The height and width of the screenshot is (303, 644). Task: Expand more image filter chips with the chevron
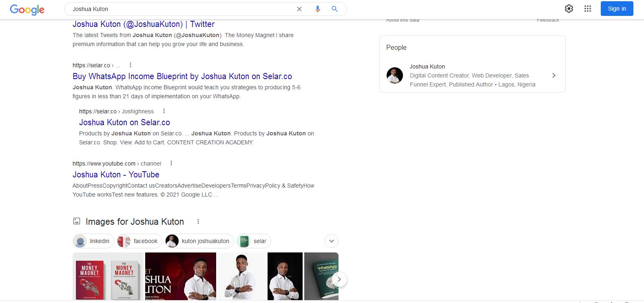click(332, 241)
